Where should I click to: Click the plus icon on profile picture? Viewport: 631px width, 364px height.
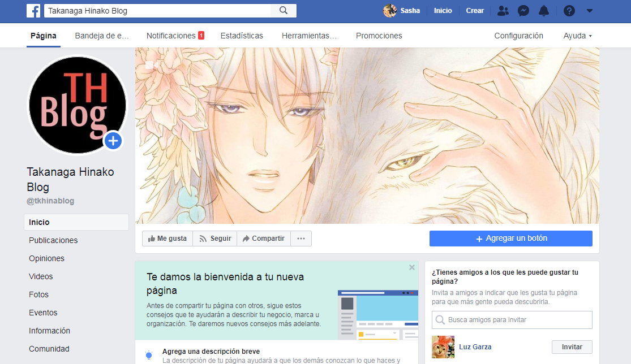coord(113,141)
